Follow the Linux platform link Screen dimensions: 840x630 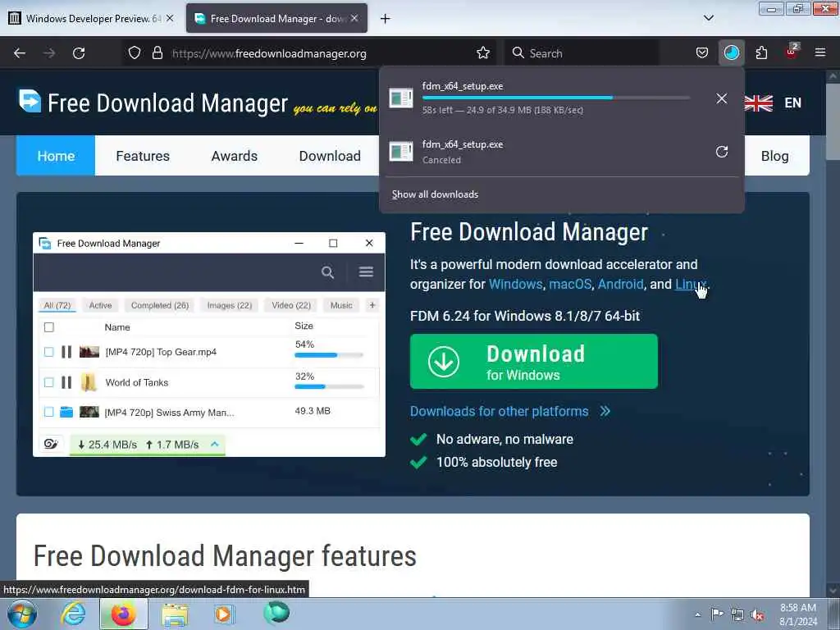[x=691, y=284]
